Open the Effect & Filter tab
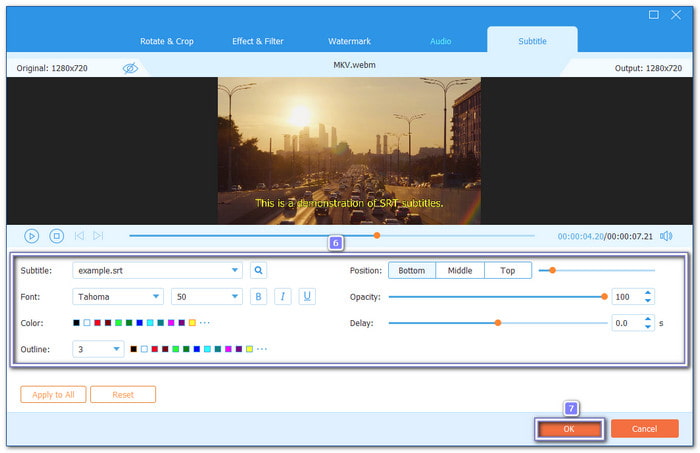The image size is (700, 453). click(x=258, y=41)
